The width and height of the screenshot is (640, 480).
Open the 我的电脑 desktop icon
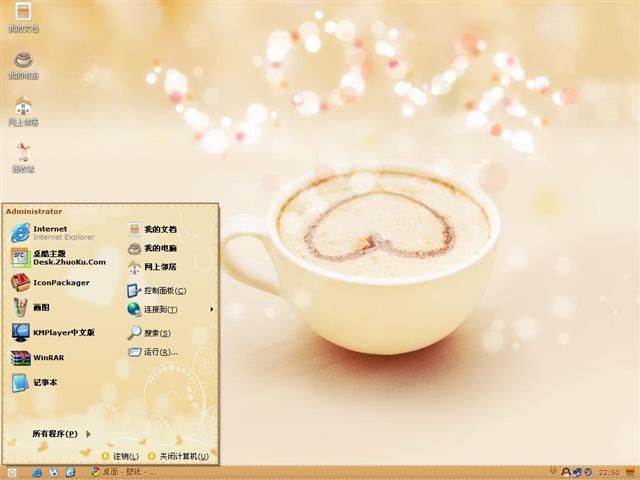pyautogui.click(x=23, y=65)
